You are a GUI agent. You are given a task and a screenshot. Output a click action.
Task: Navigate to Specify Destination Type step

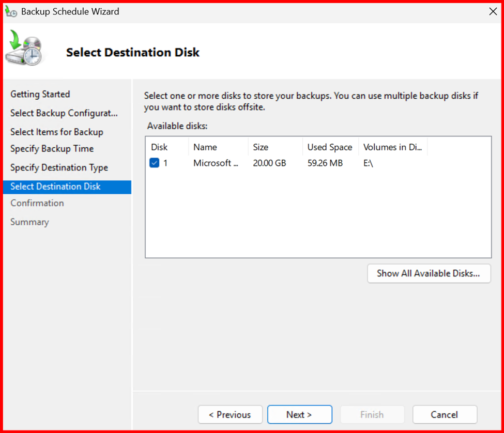point(59,167)
